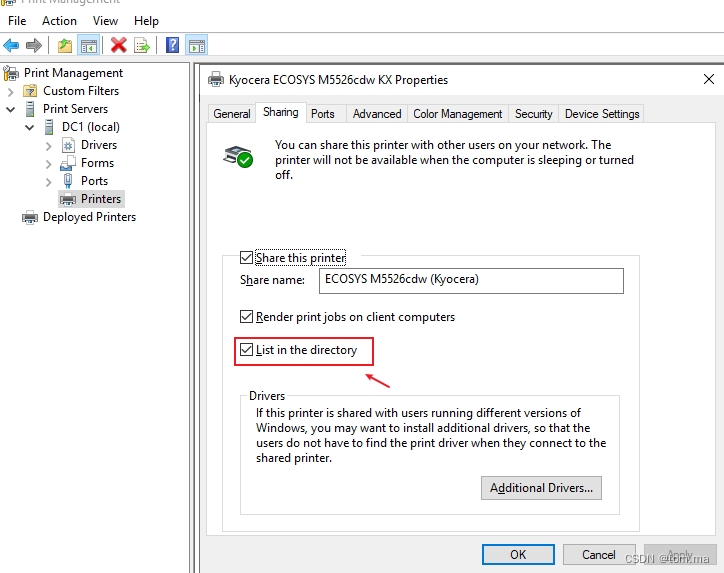
Task: Open the Help menu
Action: click(x=146, y=21)
